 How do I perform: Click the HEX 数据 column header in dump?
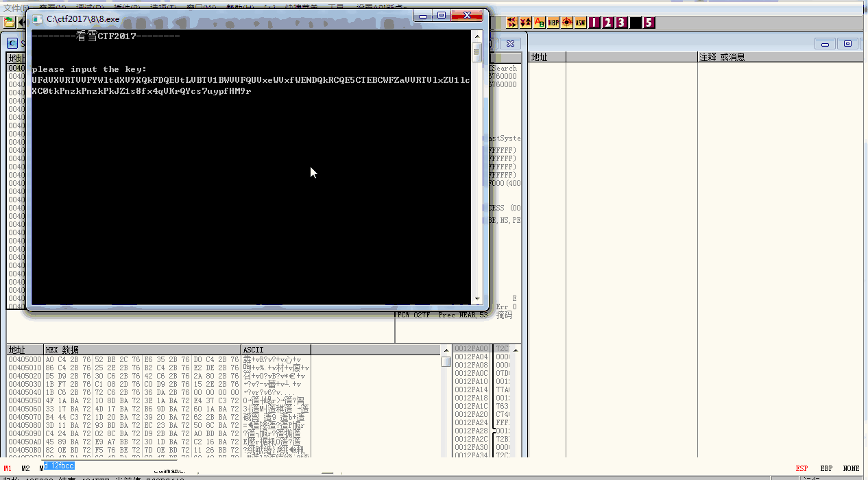coord(143,350)
